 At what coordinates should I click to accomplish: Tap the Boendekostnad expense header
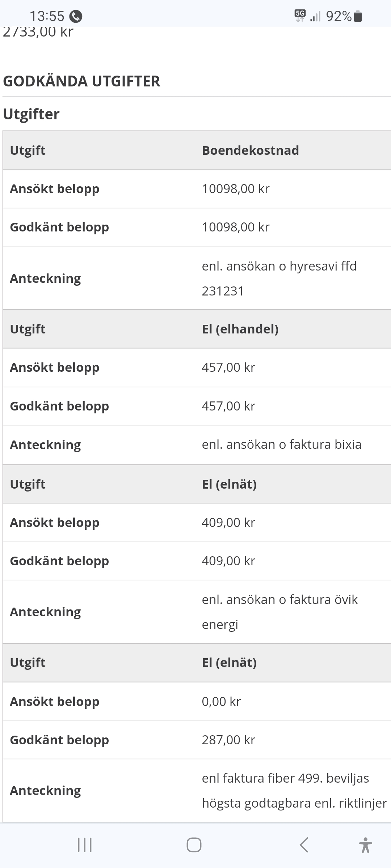[x=250, y=150]
